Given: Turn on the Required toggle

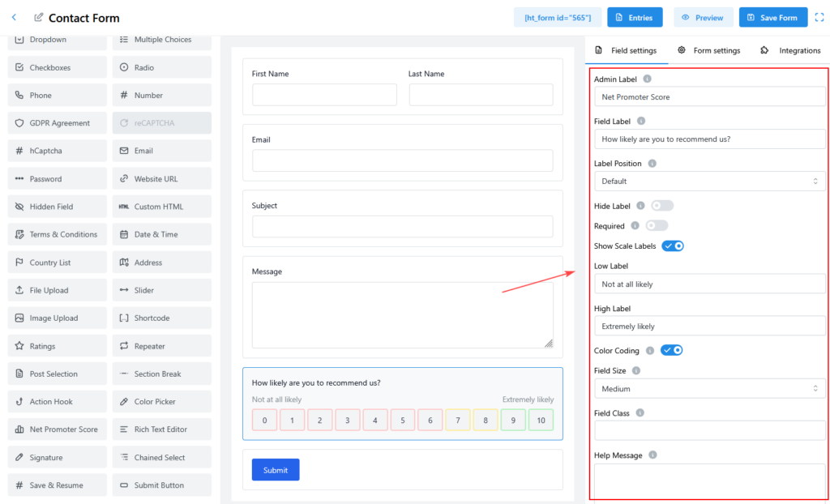Looking at the screenshot, I should click(x=656, y=225).
